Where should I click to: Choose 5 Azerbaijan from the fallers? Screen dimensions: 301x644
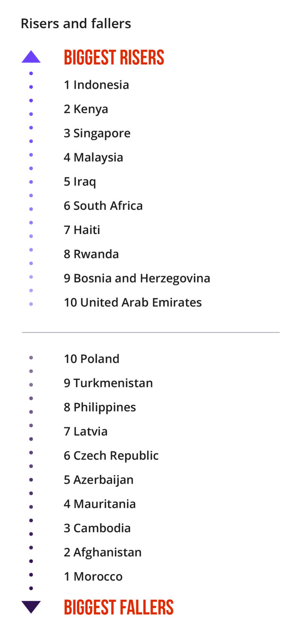pyautogui.click(x=99, y=480)
